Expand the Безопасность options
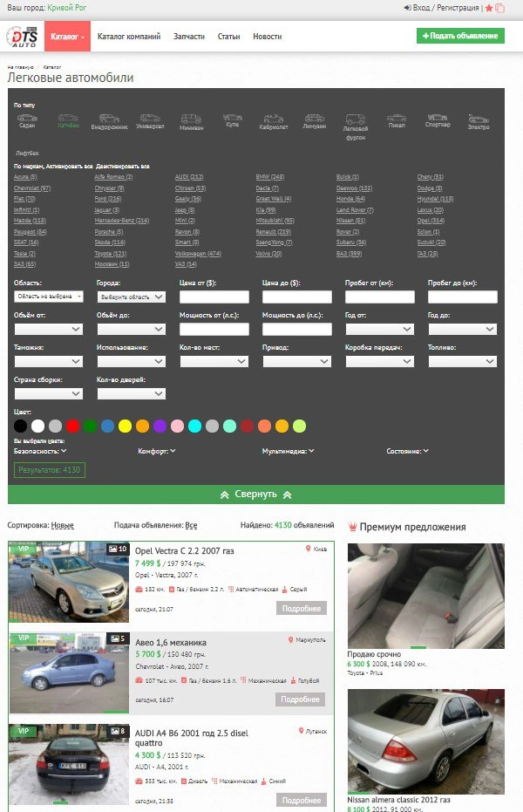Image resolution: width=523 pixels, height=812 pixels. pos(40,451)
